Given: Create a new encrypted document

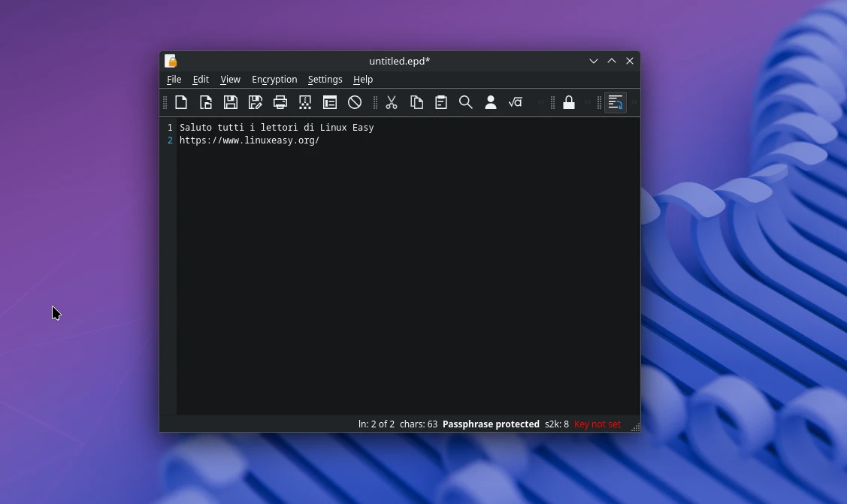Looking at the screenshot, I should 181,102.
